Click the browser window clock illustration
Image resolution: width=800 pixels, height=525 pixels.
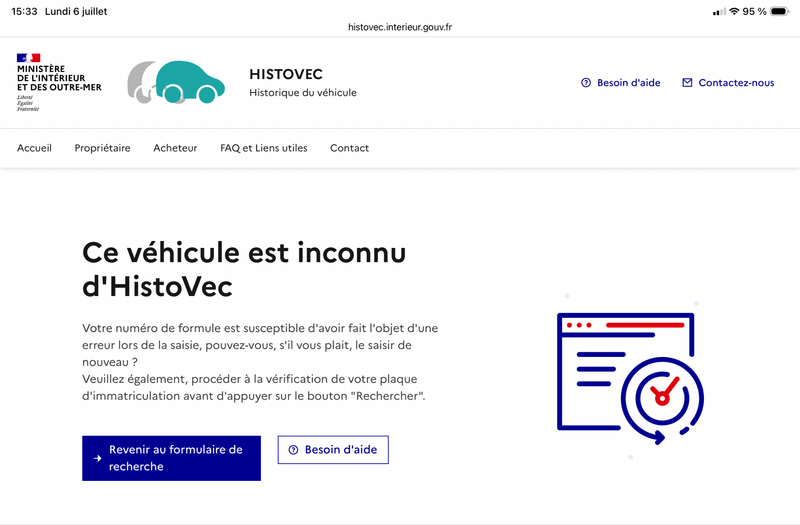pyautogui.click(x=631, y=378)
